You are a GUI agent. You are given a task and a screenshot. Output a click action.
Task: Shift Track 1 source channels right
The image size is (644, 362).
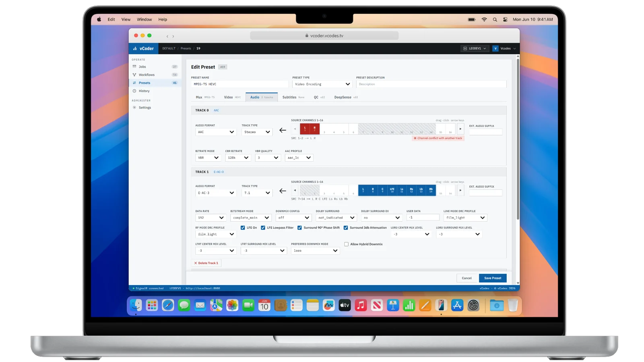click(460, 190)
